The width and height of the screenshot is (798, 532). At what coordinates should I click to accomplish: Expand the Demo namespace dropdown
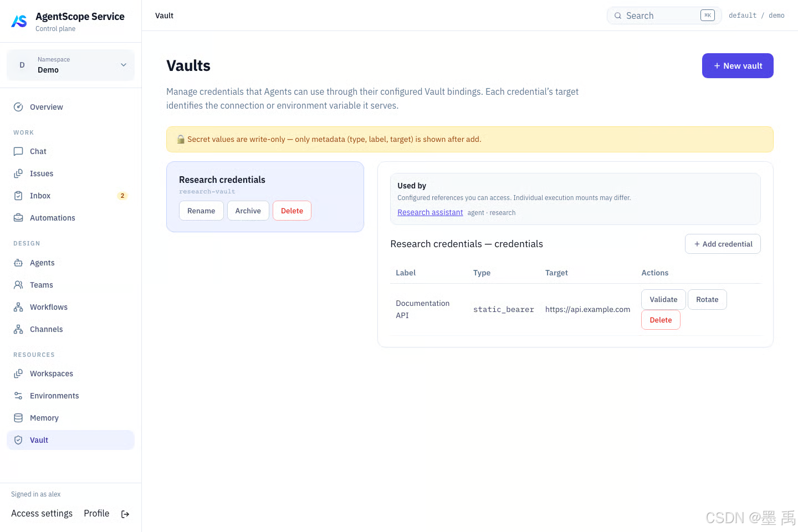70,65
